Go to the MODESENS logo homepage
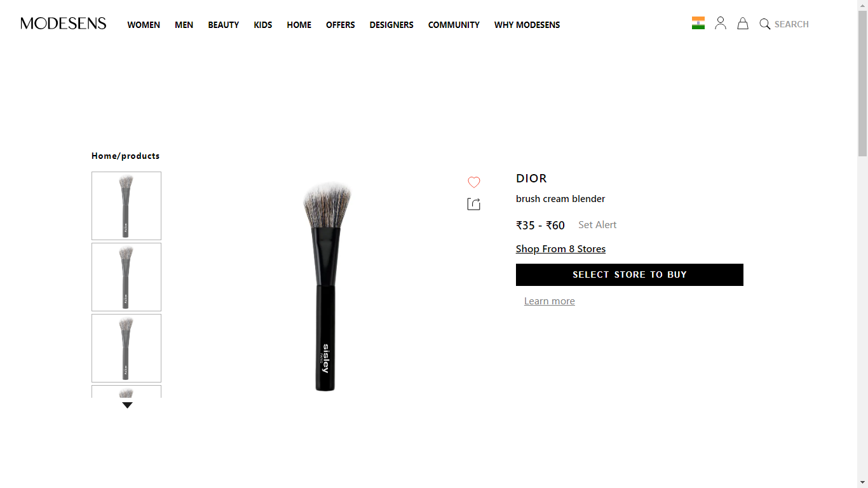Viewport: 868px width, 488px height. click(x=64, y=24)
